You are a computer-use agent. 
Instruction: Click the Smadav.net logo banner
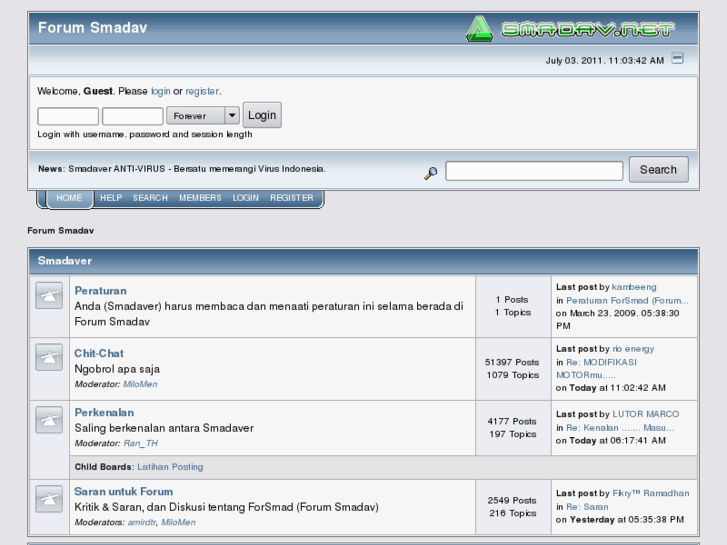coord(570,29)
